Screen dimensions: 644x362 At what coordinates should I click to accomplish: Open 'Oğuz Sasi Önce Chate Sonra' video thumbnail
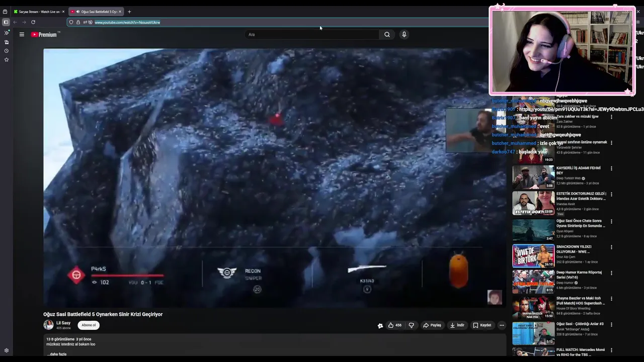tap(533, 230)
